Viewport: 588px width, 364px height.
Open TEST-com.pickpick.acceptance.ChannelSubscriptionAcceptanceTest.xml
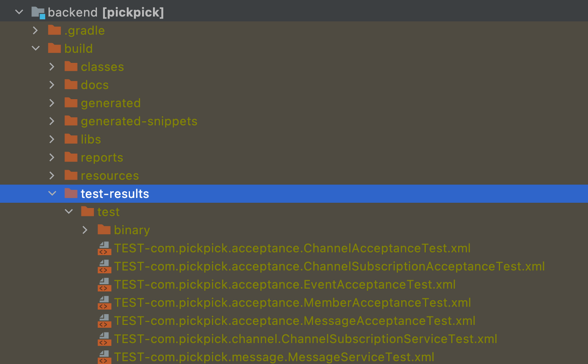(329, 266)
